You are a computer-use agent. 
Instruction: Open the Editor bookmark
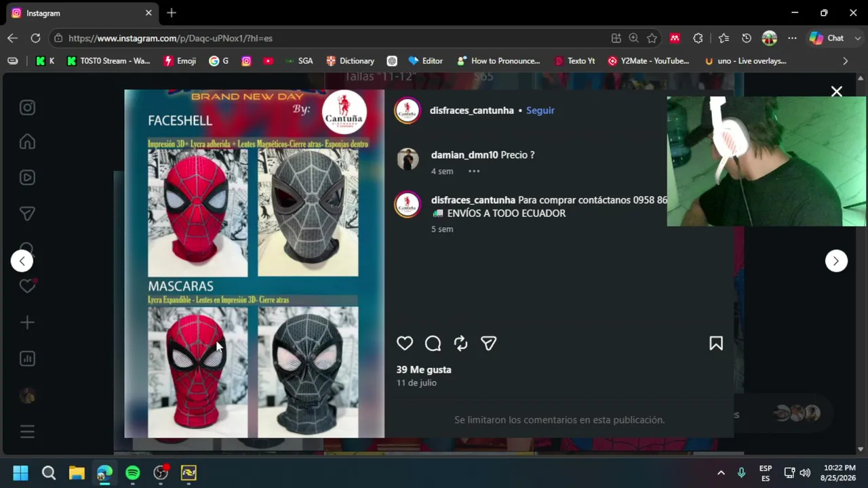tap(425, 61)
